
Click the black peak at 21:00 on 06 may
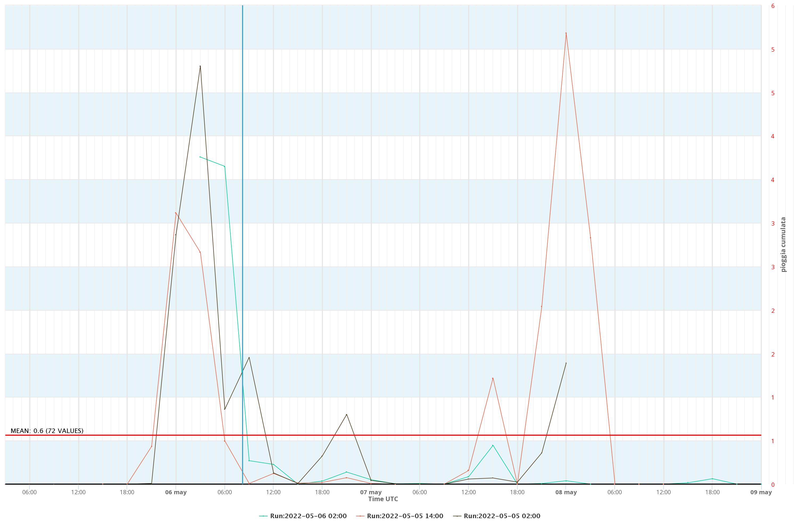tap(346, 414)
